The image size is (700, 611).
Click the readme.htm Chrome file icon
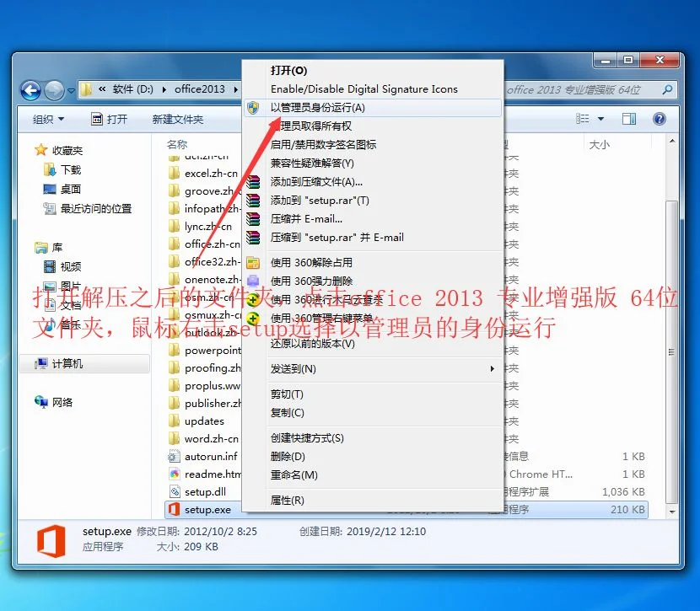[x=174, y=474]
